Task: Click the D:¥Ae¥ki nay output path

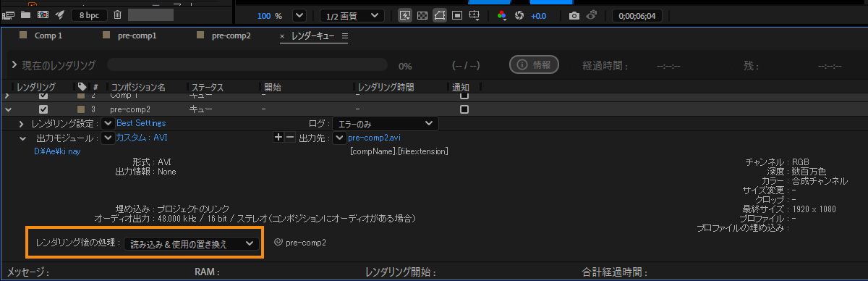Action: coord(57,151)
